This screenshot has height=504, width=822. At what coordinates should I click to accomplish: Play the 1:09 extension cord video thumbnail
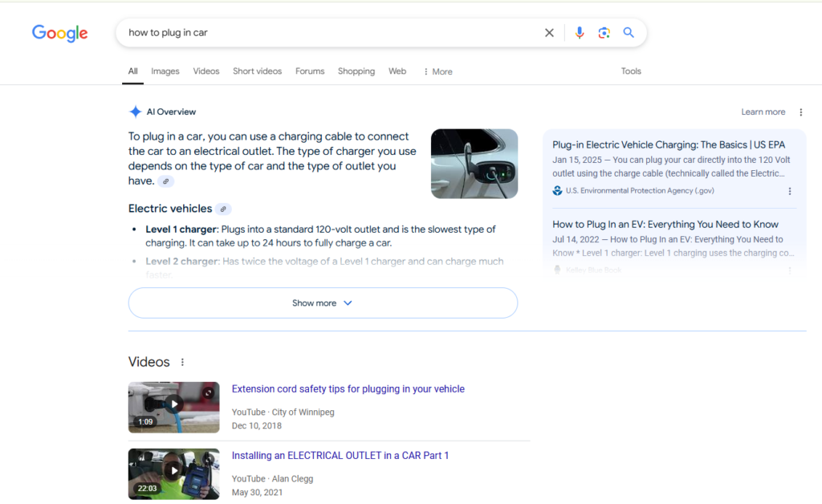173,407
